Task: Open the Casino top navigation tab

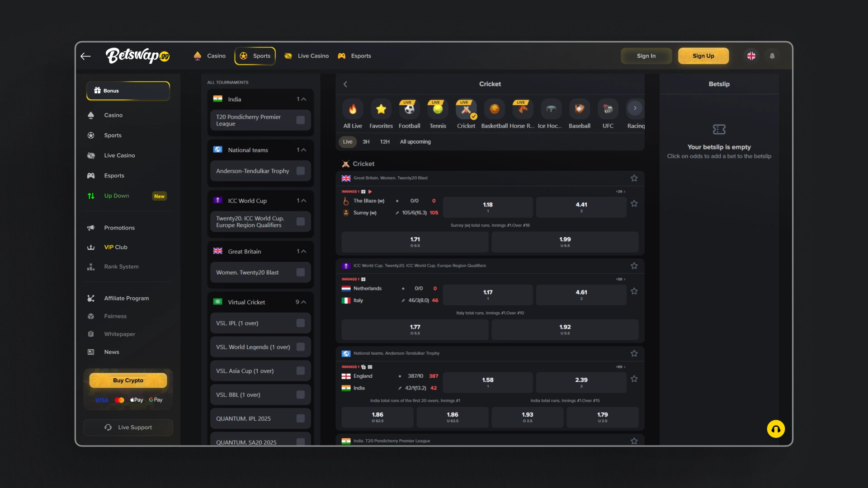Action: [210, 56]
